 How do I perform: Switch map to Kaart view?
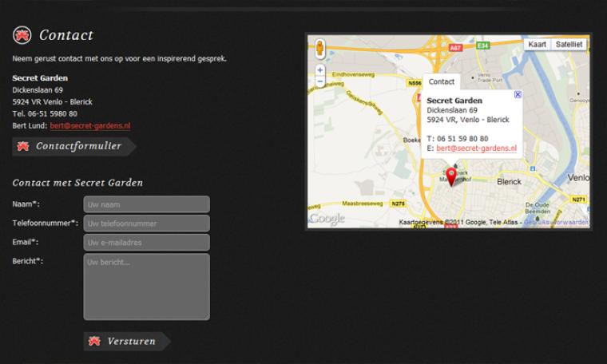(x=537, y=45)
